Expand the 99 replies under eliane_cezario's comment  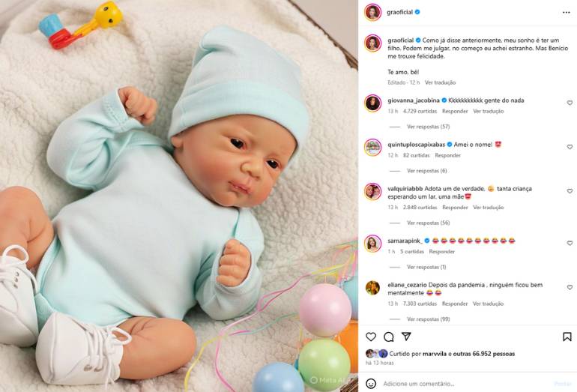pos(428,319)
